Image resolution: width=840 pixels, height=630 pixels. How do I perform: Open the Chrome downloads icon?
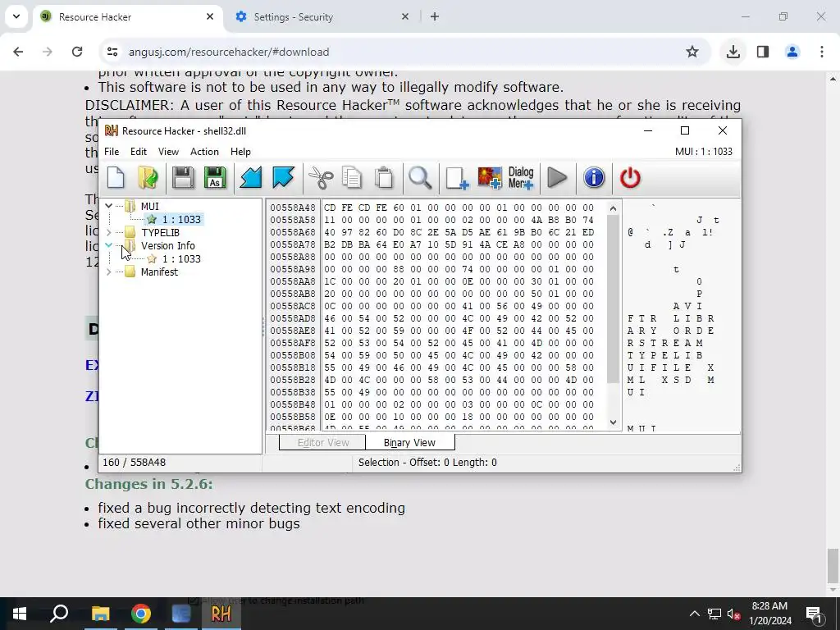pyautogui.click(x=733, y=52)
